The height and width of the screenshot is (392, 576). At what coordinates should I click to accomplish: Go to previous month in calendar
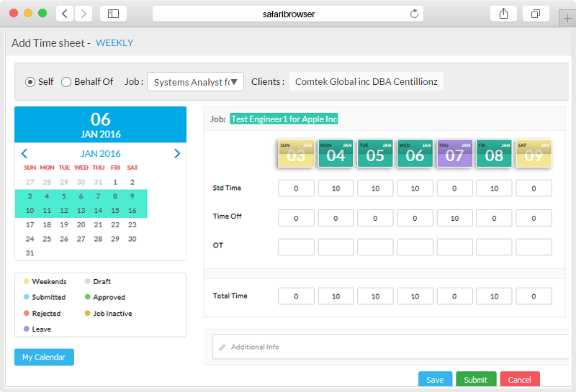point(24,153)
